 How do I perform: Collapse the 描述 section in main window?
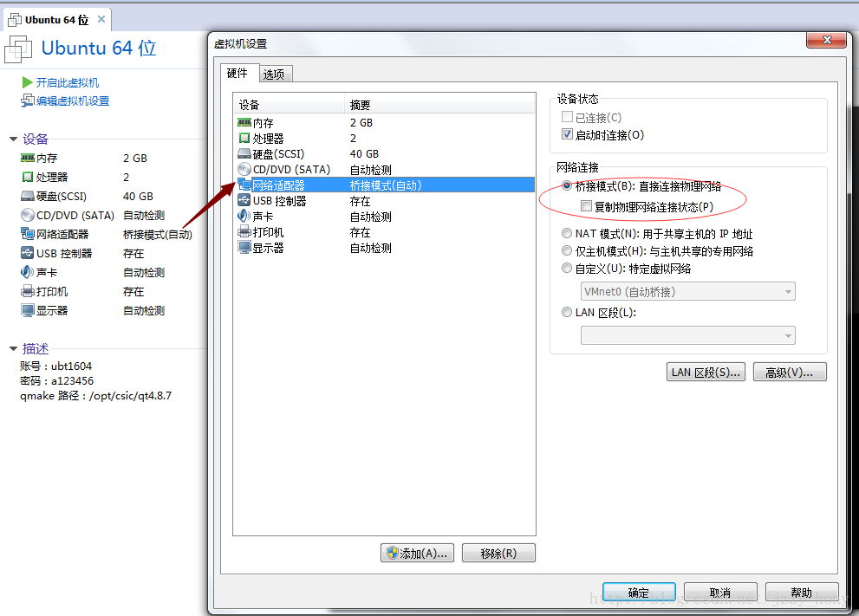pyautogui.click(x=14, y=349)
